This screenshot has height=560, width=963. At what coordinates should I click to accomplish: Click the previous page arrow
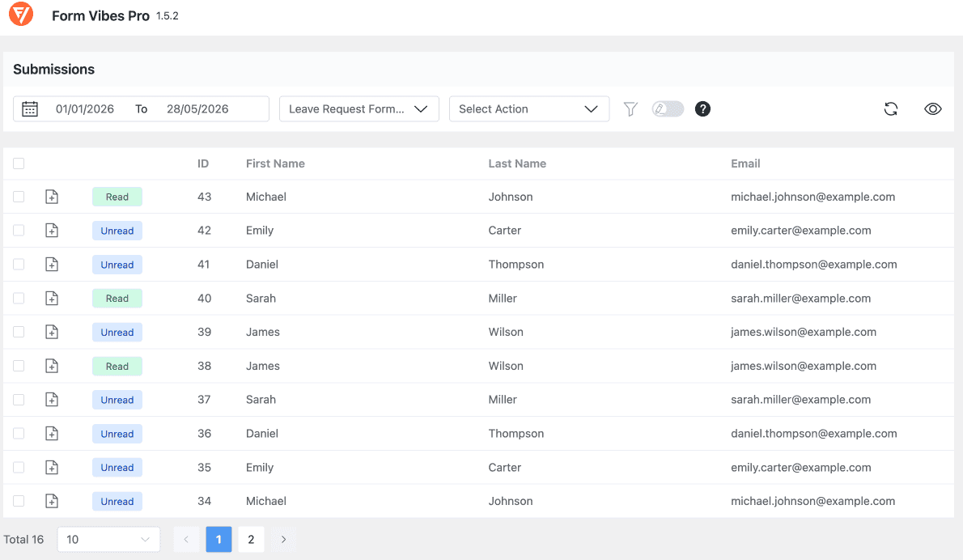click(186, 539)
